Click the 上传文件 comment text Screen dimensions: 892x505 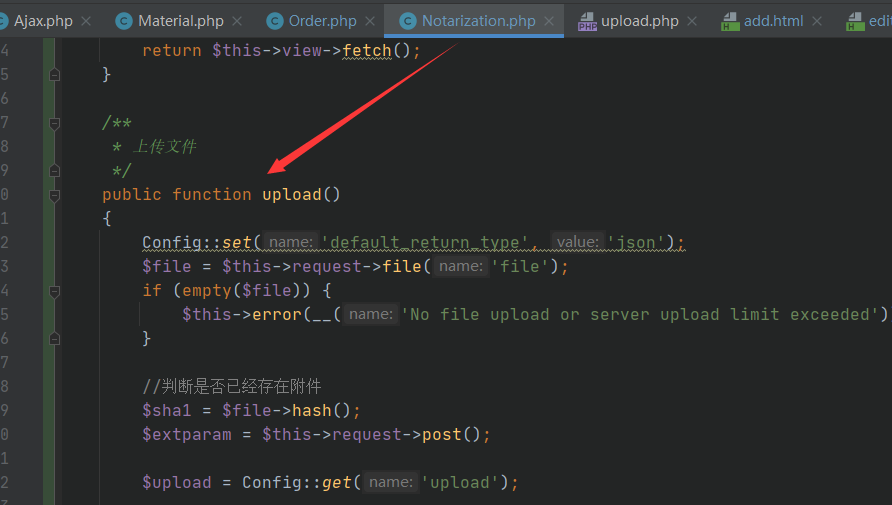tap(165, 147)
